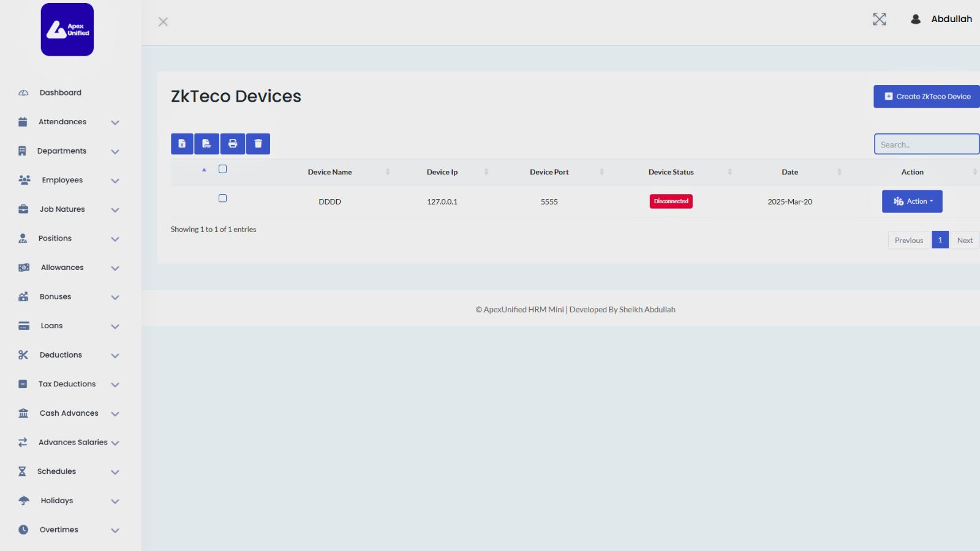This screenshot has width=980, height=551.
Task: Click the 127.0.0.1 IP cell
Action: 442,202
